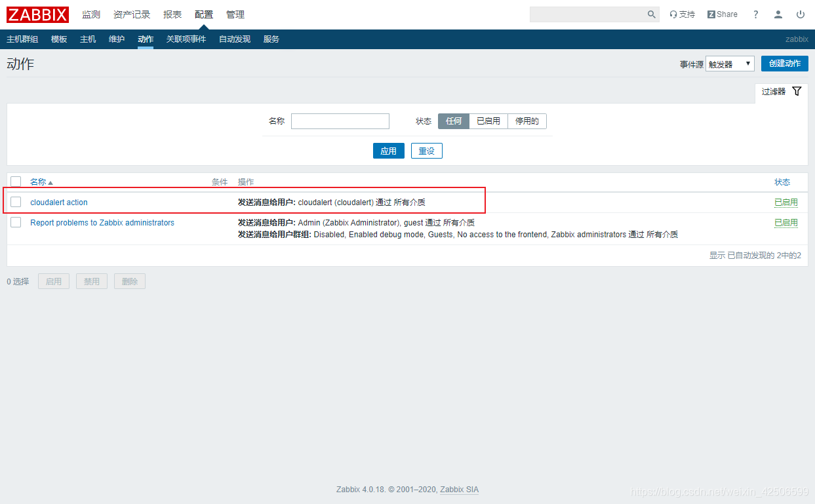The height and width of the screenshot is (504, 815).
Task: Sort by the 状态 column header
Action: pos(782,182)
